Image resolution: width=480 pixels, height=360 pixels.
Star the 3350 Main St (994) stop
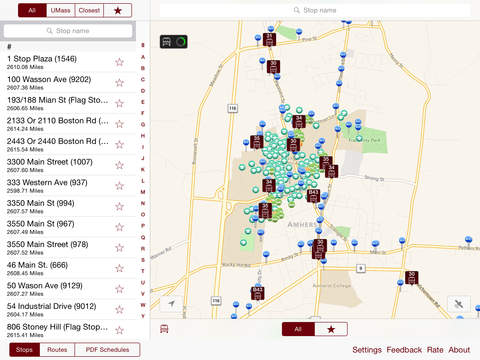pyautogui.click(x=119, y=206)
